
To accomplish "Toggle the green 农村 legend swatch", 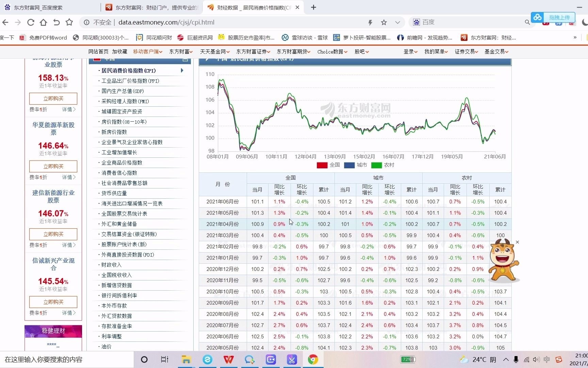I will click(x=376, y=165).
